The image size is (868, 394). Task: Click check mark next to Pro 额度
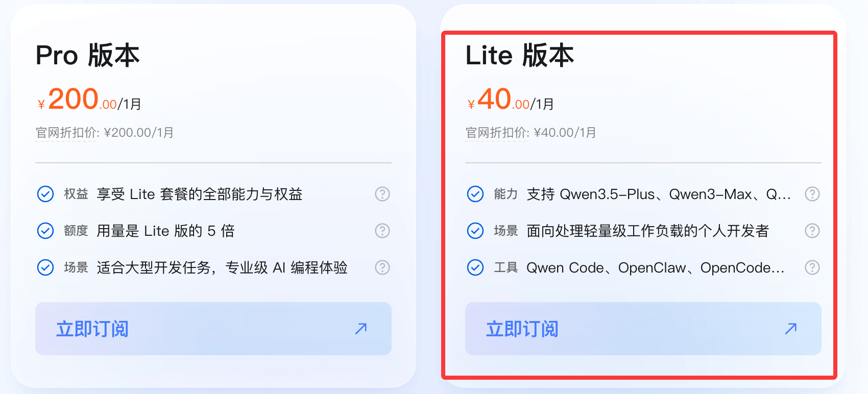[x=45, y=231]
